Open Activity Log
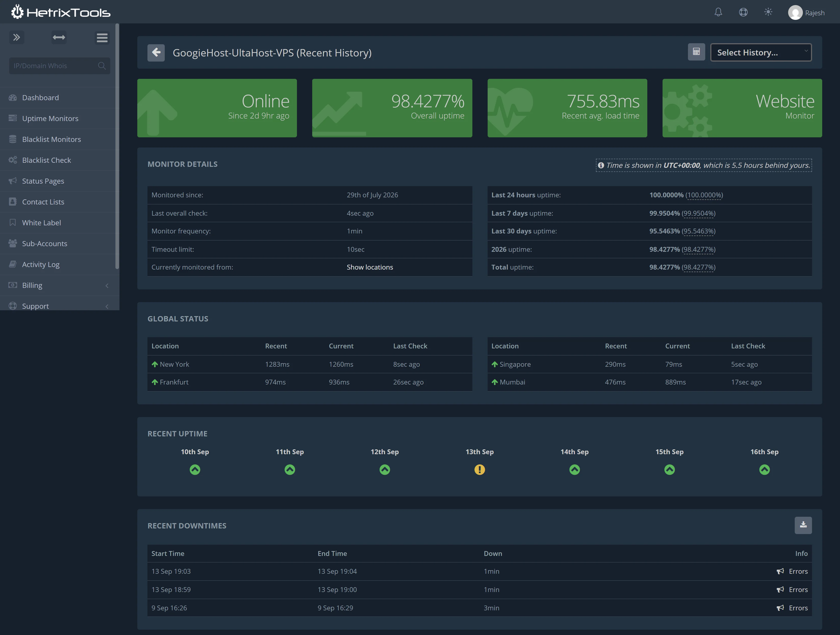 click(x=60, y=265)
